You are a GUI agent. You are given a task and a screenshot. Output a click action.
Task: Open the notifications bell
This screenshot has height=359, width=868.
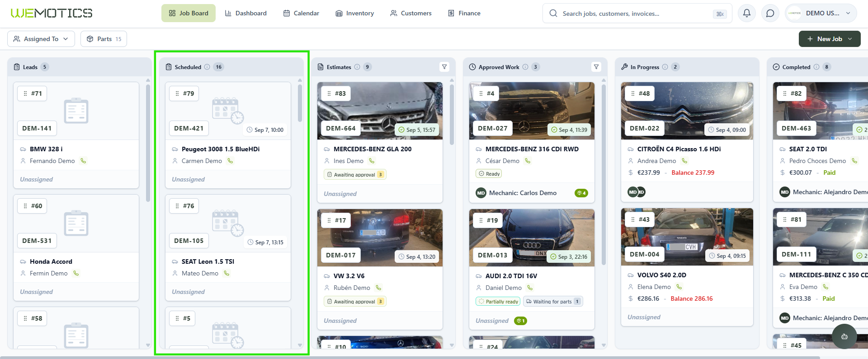tap(747, 13)
